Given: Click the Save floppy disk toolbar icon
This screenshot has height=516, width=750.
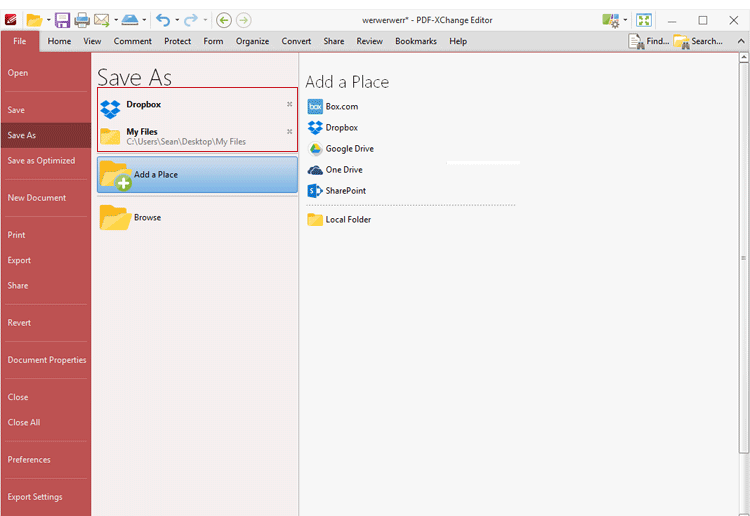Looking at the screenshot, I should pos(62,20).
